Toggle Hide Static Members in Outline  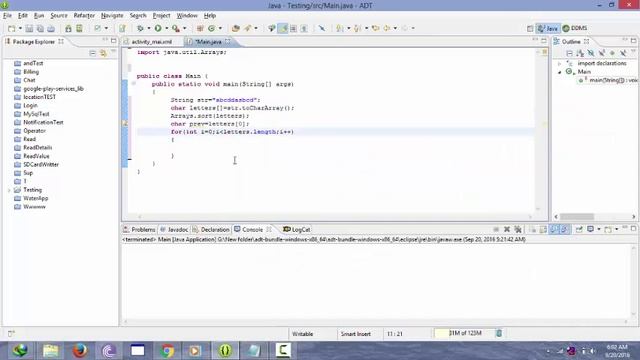pos(601,53)
